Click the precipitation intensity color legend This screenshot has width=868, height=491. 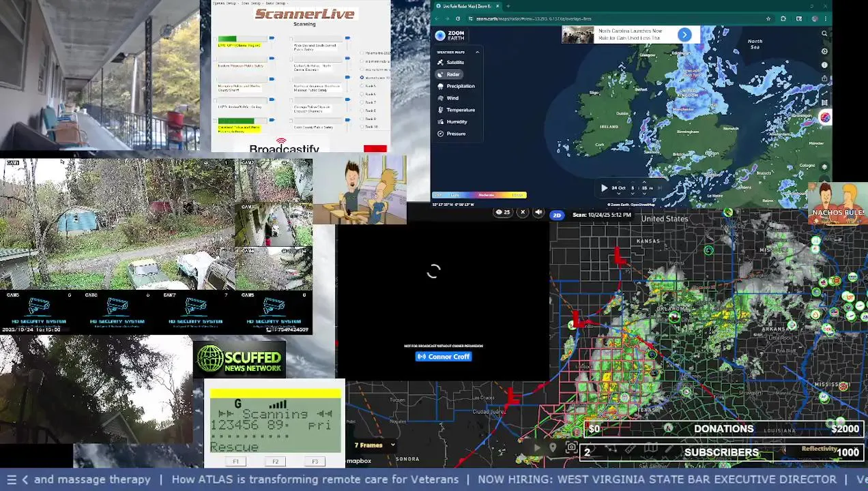(x=479, y=195)
